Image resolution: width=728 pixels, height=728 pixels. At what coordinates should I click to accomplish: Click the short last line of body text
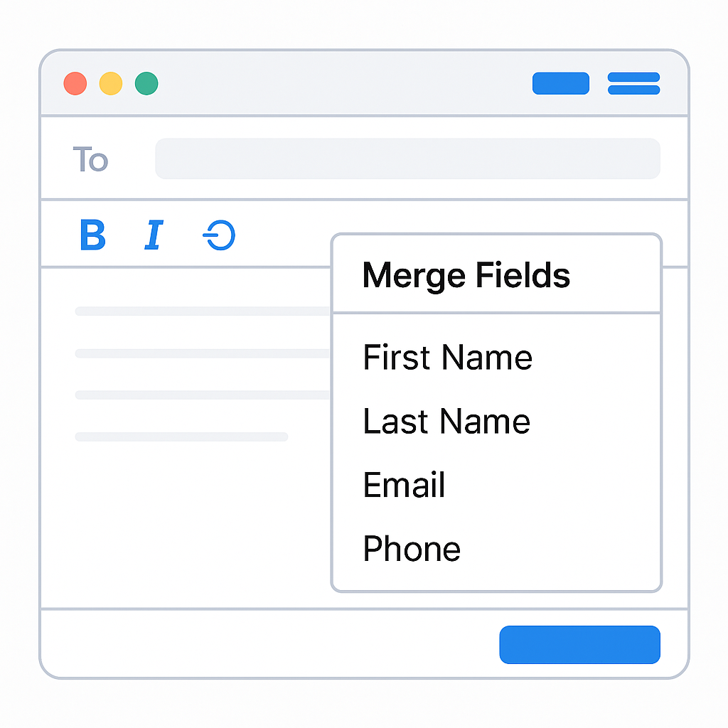(x=181, y=437)
